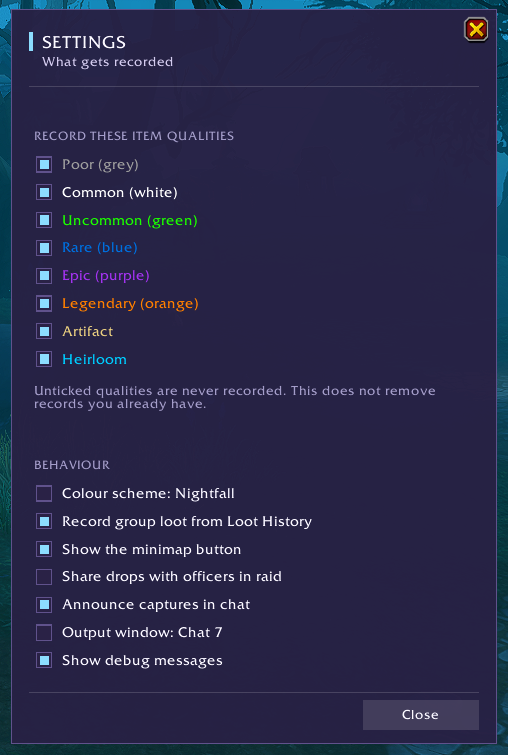Click the Announce captures in chat label
508x755 pixels.
(156, 605)
